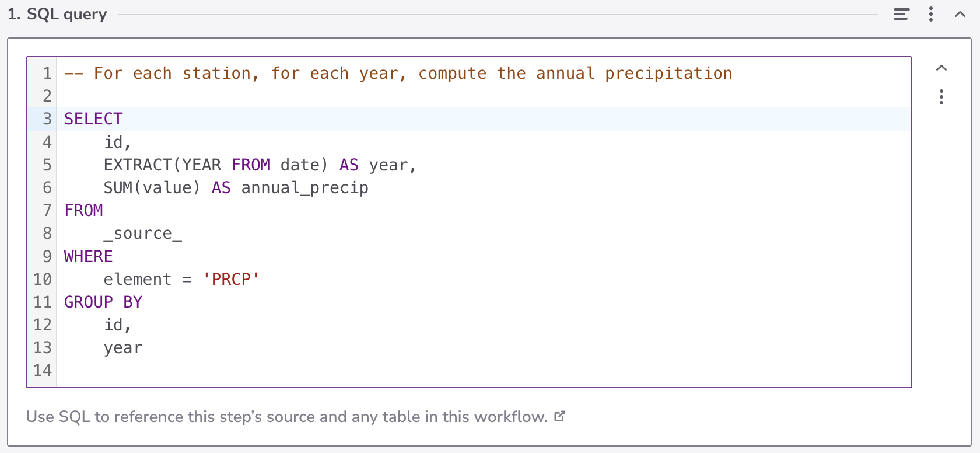980x453 pixels.
Task: Click the '1. SQL query' step title
Action: pos(58,15)
